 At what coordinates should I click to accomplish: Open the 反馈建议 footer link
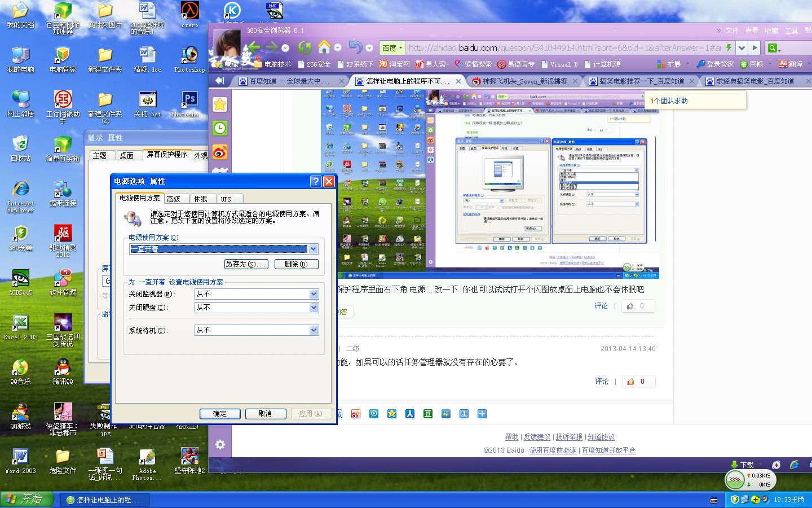point(537,437)
